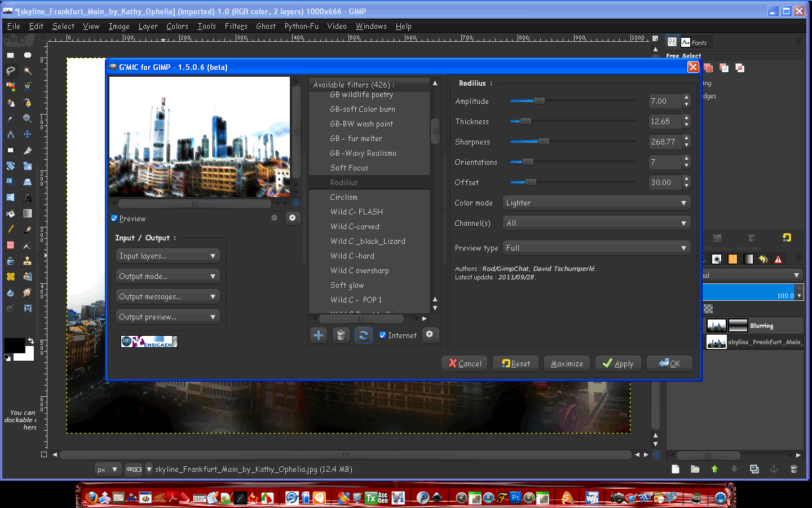812x508 pixels.
Task: Create a new layer in Layers panel
Action: point(675,469)
